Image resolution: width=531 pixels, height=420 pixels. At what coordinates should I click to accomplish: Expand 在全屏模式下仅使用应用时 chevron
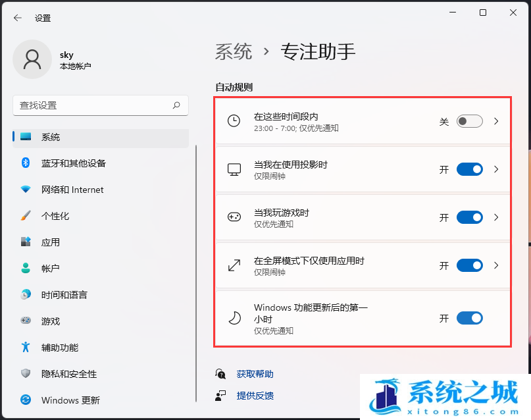point(496,265)
